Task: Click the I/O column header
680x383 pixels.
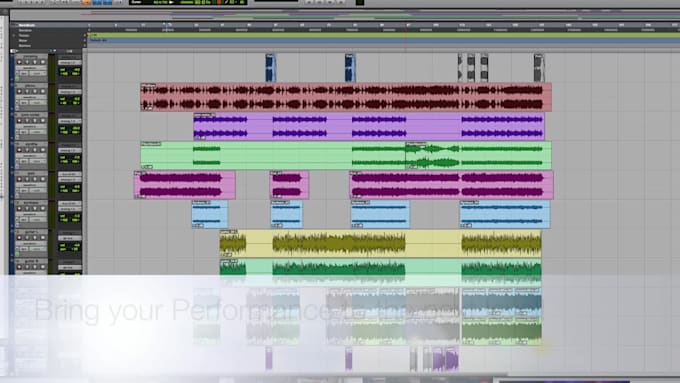Action: click(69, 51)
